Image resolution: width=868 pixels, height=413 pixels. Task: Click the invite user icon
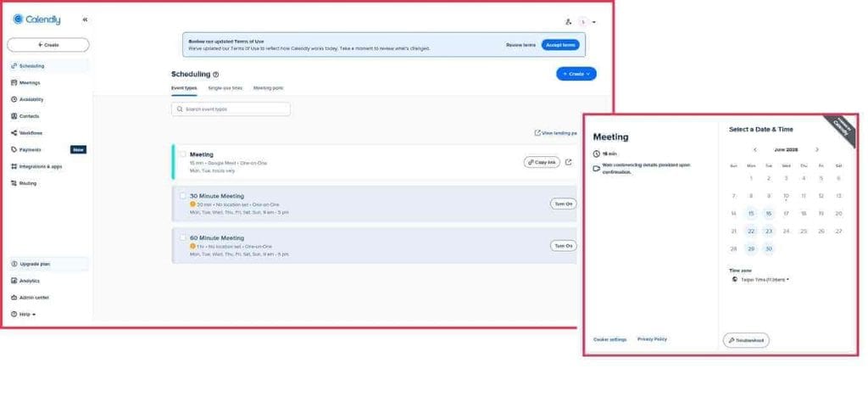pos(568,22)
